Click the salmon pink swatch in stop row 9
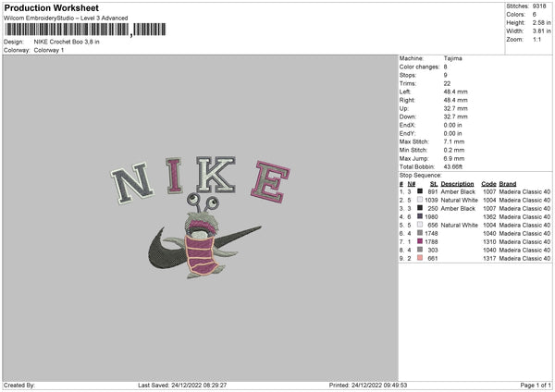 (420, 258)
